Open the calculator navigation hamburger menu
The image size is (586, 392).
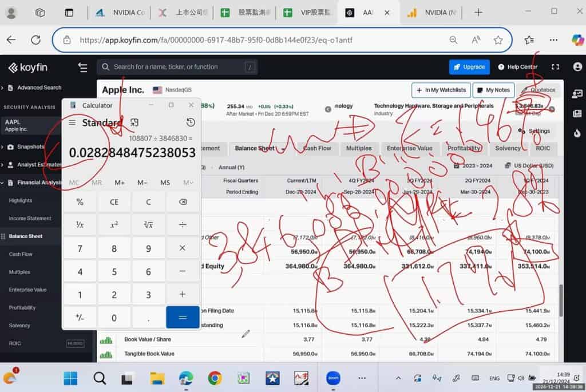click(72, 122)
